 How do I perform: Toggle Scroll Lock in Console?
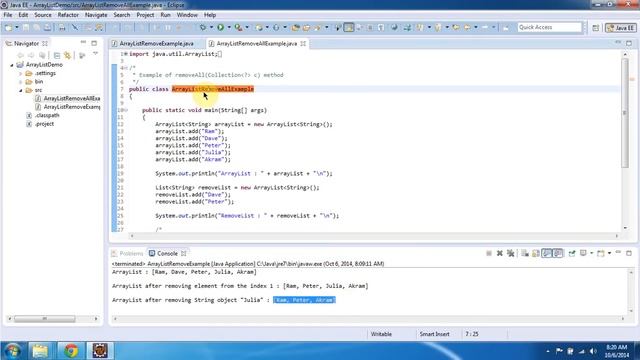pos(536,253)
